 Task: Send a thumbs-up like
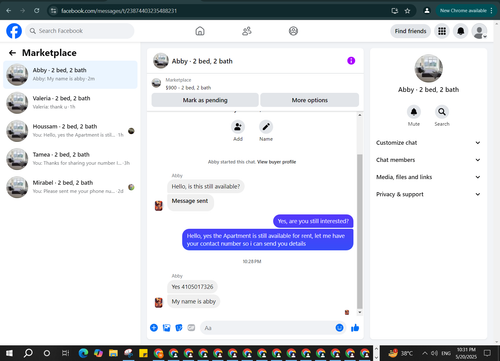point(355,328)
